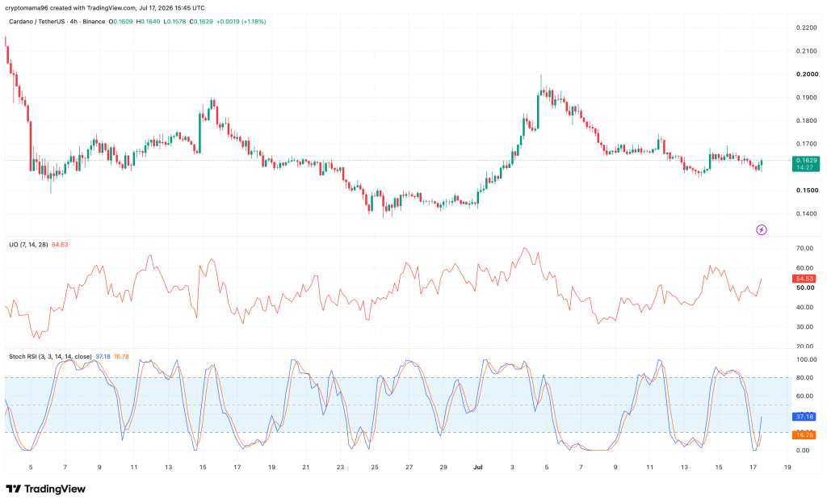The height and width of the screenshot is (504, 827).
Task: Click the 80.00 label on the Stoch RSI axis
Action: tap(805, 378)
